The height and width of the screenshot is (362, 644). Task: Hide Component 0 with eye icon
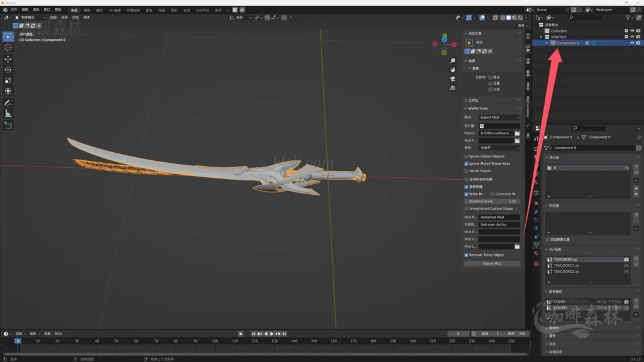coord(632,43)
